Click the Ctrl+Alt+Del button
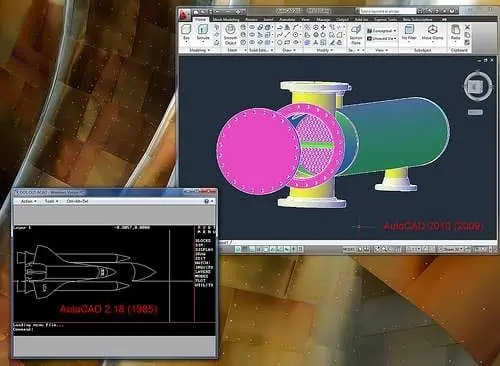This screenshot has width=500, height=366. 77,201
